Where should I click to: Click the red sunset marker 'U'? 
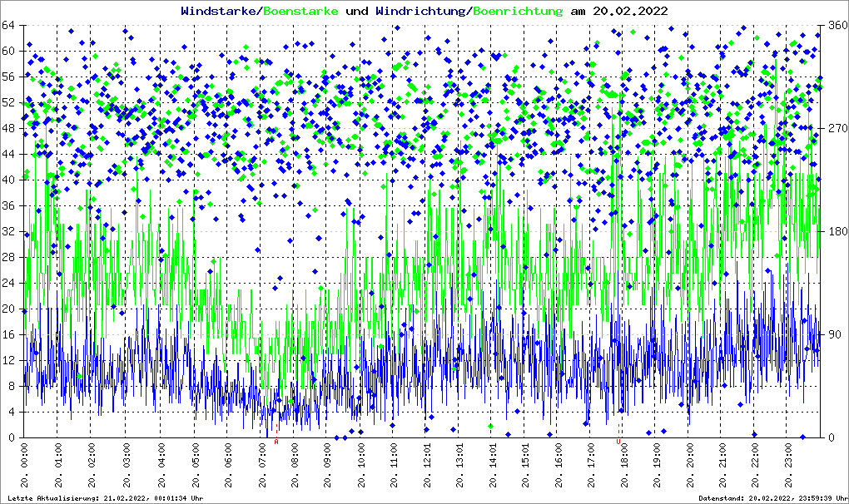click(x=618, y=442)
